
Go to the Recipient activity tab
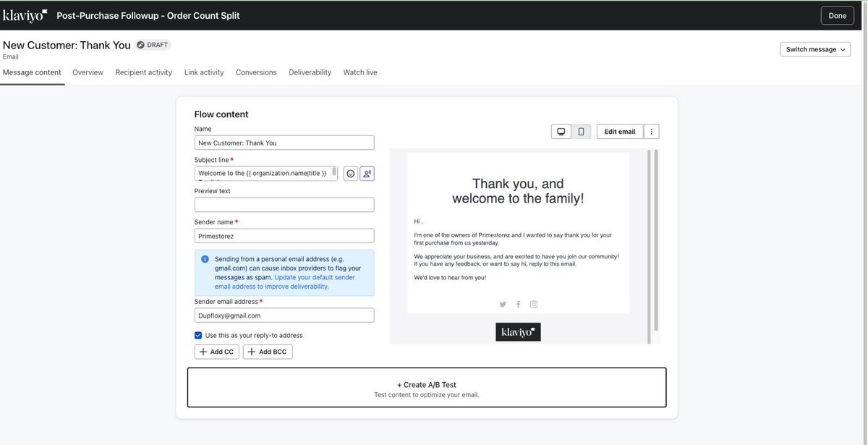[x=144, y=72]
